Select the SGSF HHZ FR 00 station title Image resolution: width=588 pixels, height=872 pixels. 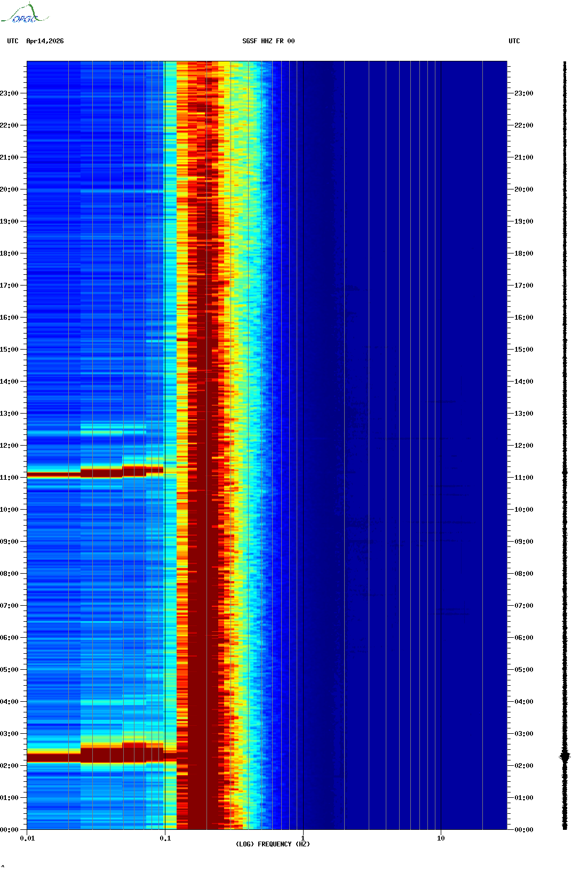coord(268,41)
